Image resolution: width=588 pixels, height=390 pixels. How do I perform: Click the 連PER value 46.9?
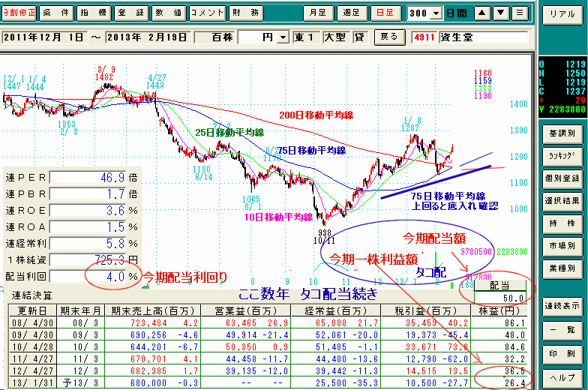(88, 177)
